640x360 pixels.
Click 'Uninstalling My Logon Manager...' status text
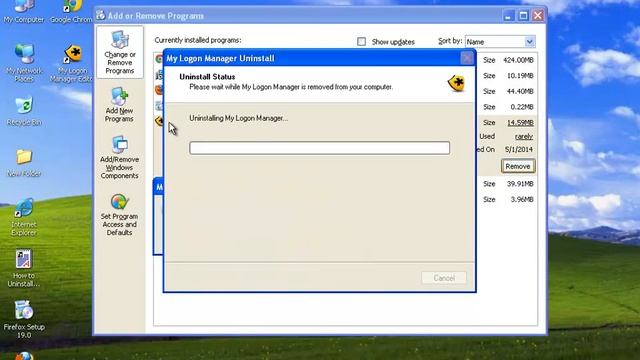pyautogui.click(x=238, y=118)
